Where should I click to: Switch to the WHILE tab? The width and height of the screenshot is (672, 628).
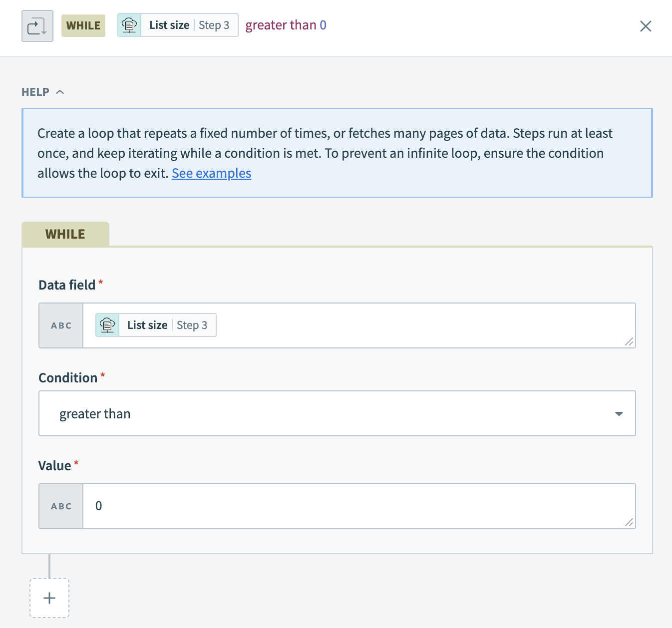[x=65, y=234]
